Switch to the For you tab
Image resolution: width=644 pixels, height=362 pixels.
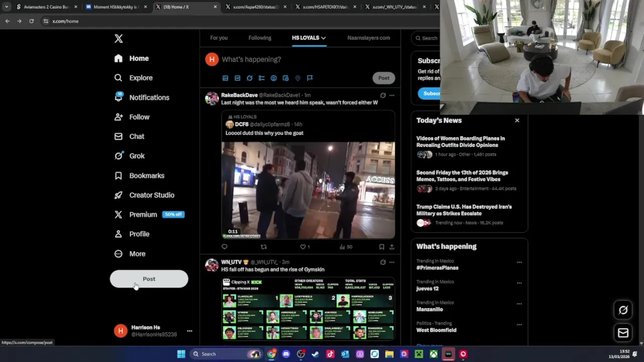click(219, 38)
